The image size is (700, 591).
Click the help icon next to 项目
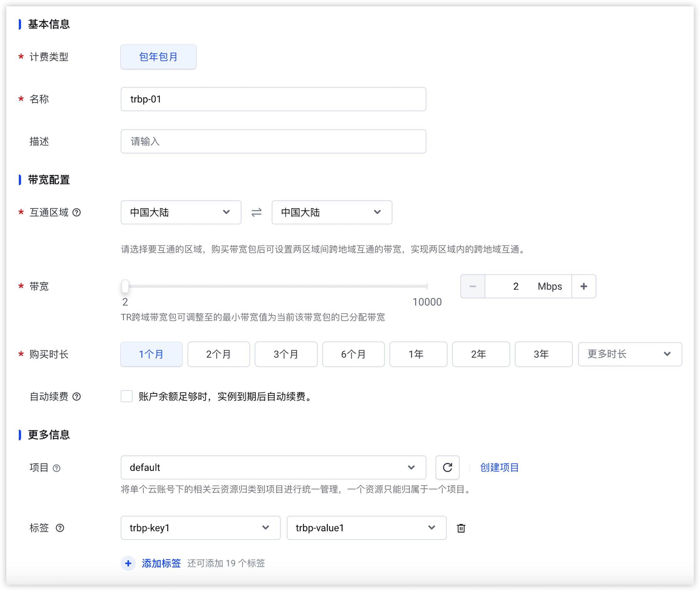[x=57, y=468]
